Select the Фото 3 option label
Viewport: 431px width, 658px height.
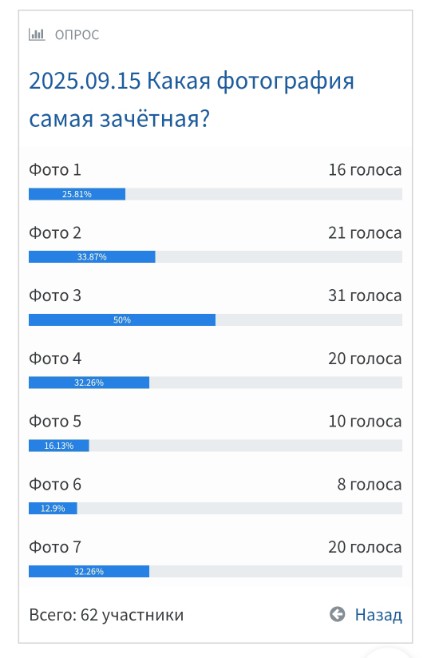pos(55,296)
